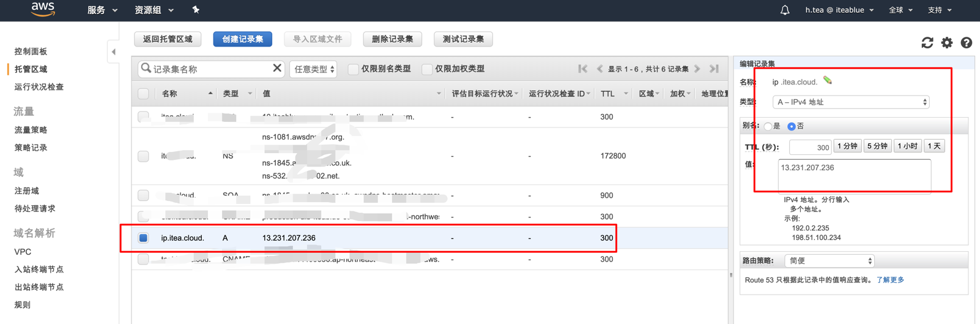The image size is (980, 324).
Task: Select 是 for the alias option
Action: pyautogui.click(x=768, y=126)
